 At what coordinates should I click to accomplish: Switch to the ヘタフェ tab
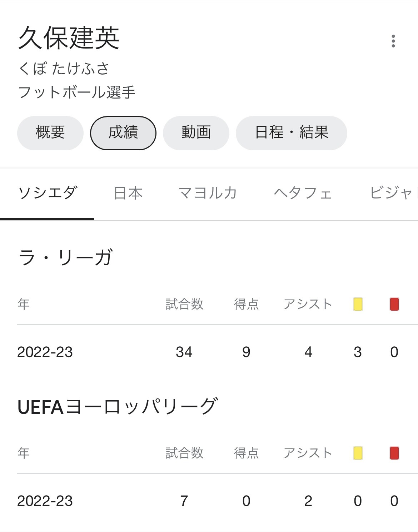click(303, 193)
